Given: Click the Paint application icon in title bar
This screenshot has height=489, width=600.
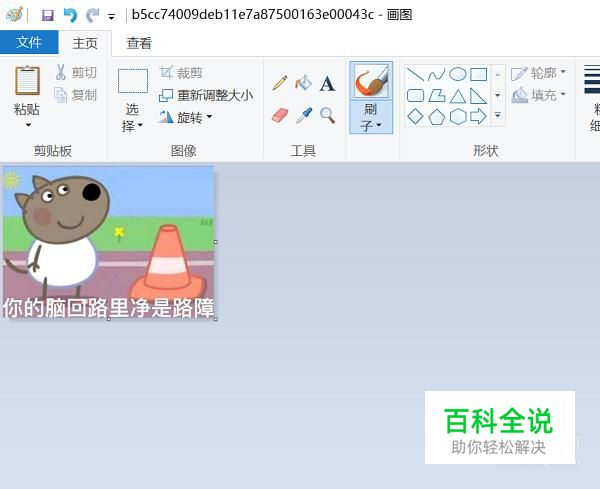Looking at the screenshot, I should point(14,15).
